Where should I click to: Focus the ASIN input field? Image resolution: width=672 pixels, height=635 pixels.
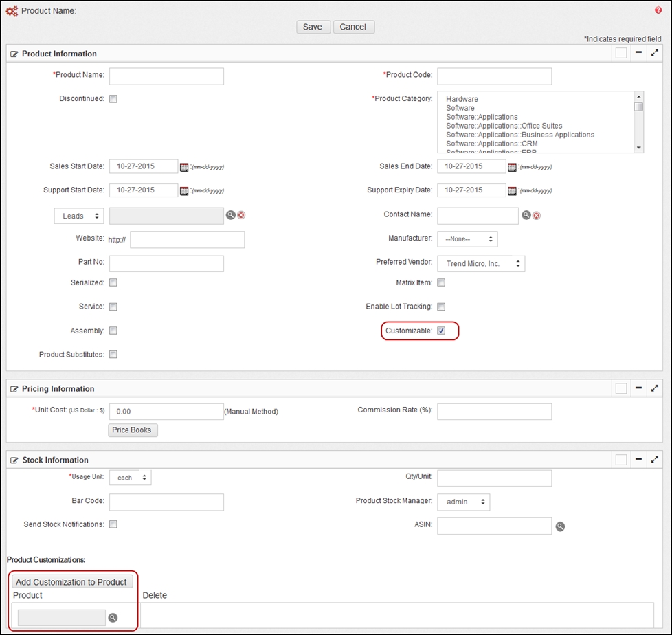click(494, 526)
